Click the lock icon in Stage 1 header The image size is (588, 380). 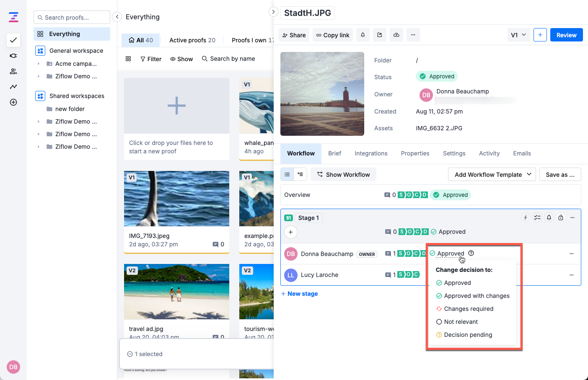pos(561,217)
